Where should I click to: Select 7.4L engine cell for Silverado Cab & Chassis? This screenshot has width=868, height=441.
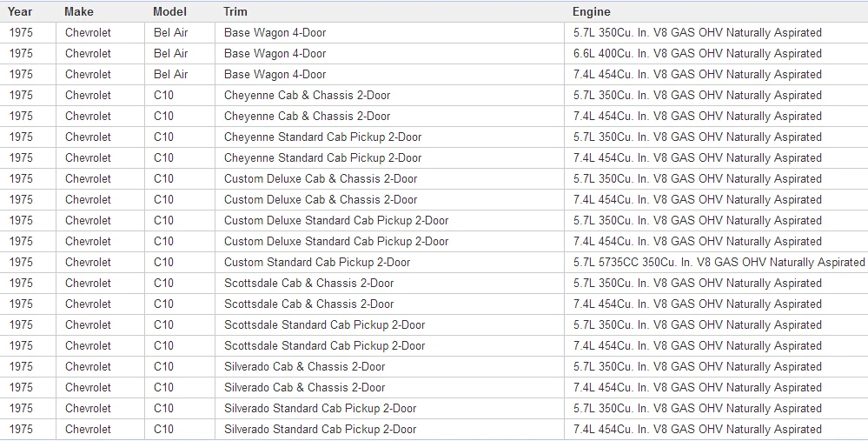716,388
